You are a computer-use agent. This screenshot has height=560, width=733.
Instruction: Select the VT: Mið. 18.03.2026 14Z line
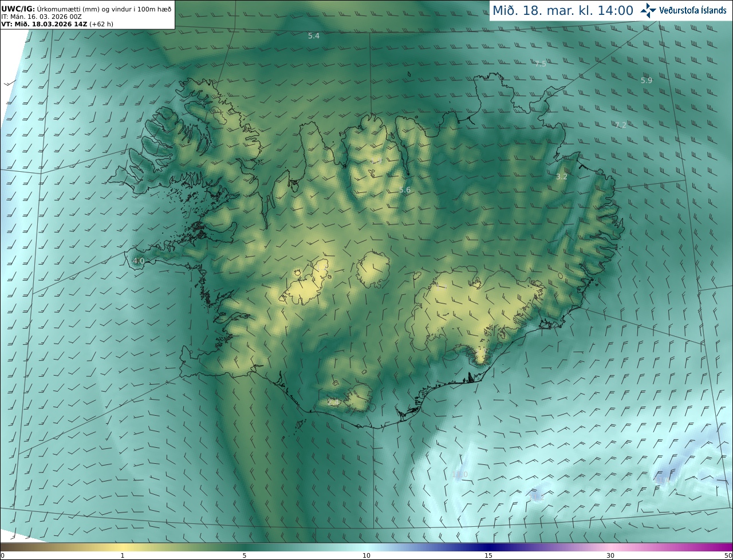[57, 24]
